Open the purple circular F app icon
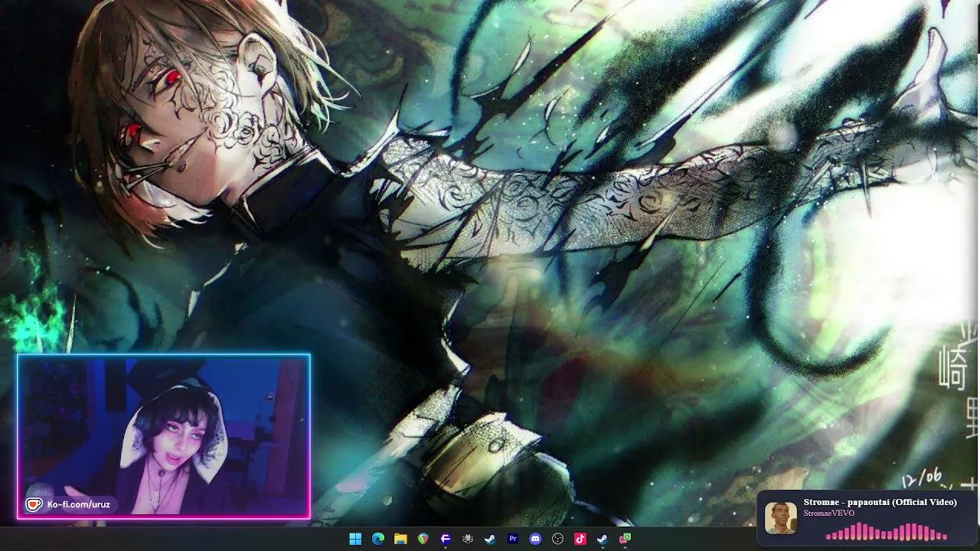The image size is (980, 551). 445,539
